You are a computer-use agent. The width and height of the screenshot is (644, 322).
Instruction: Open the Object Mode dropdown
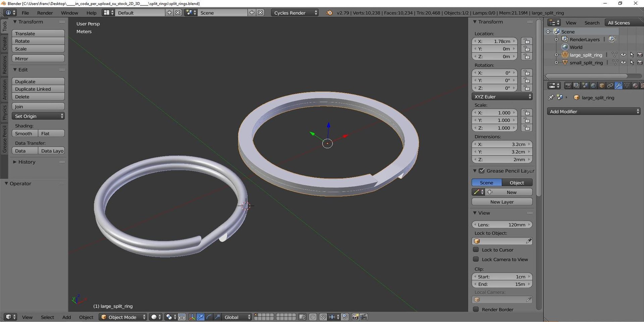pyautogui.click(x=123, y=317)
